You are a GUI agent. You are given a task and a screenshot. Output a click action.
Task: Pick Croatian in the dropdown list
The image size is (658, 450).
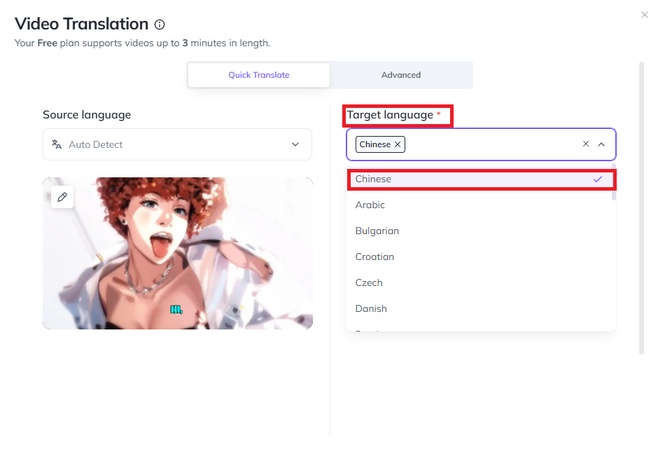click(x=375, y=257)
